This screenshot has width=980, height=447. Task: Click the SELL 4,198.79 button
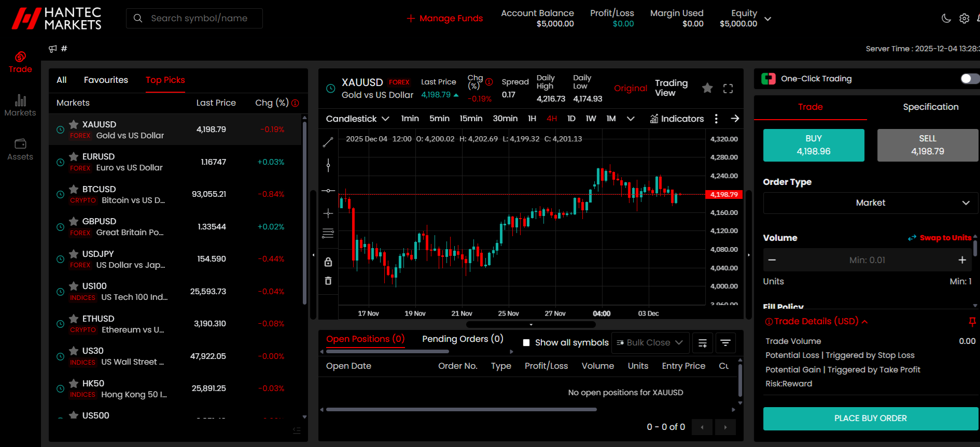click(927, 145)
